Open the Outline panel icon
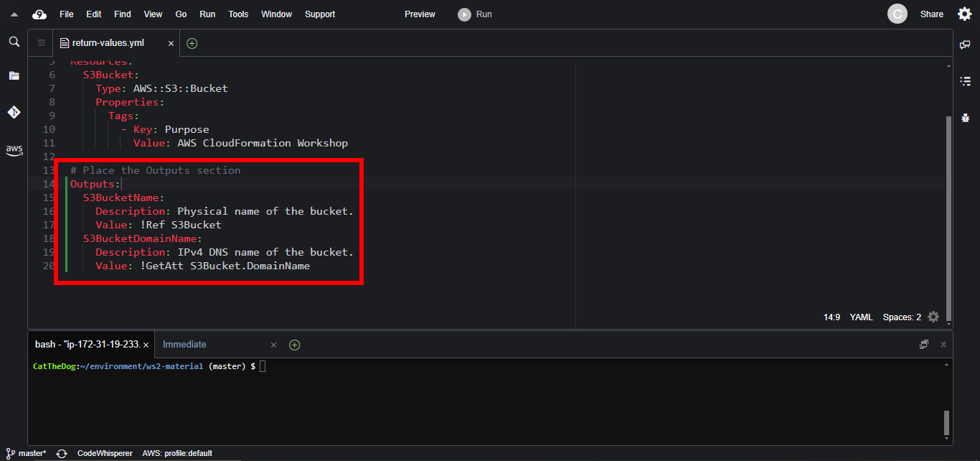Screen dimensions: 980x461 965,81
